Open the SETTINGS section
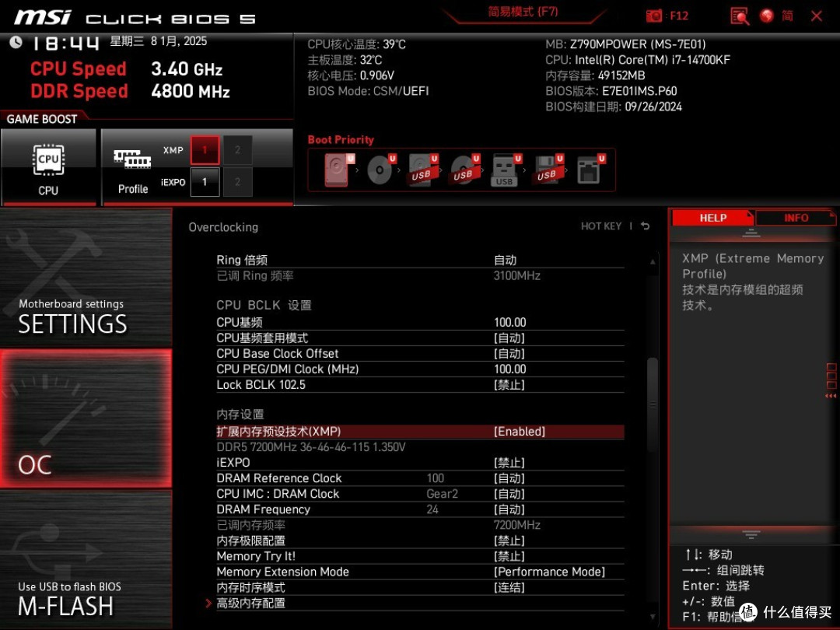The height and width of the screenshot is (630, 840). tap(86, 278)
